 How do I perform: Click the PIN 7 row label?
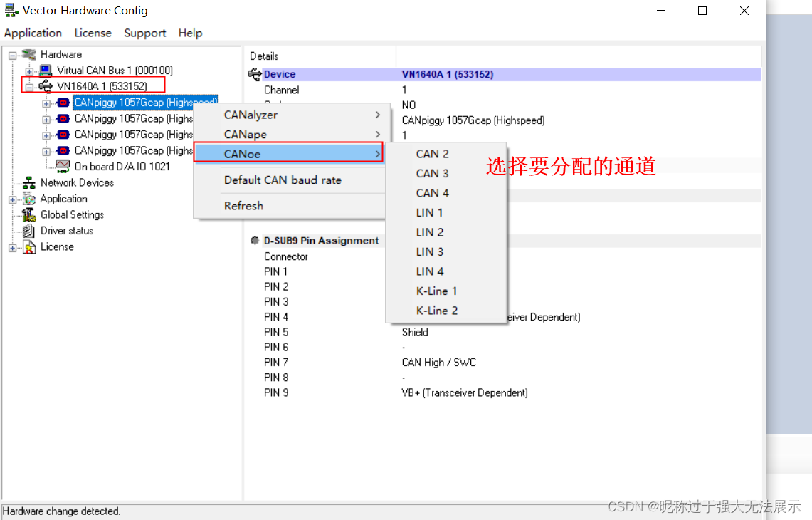(276, 363)
